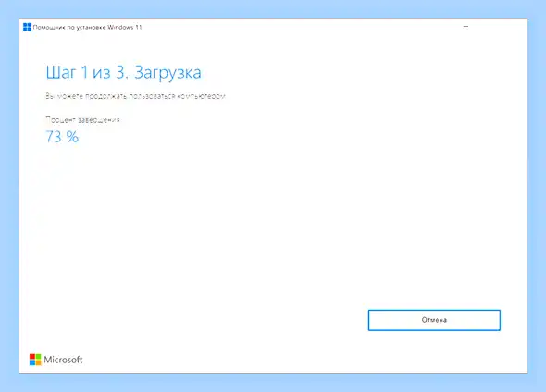Click the "73 %" progress value

[x=62, y=137]
